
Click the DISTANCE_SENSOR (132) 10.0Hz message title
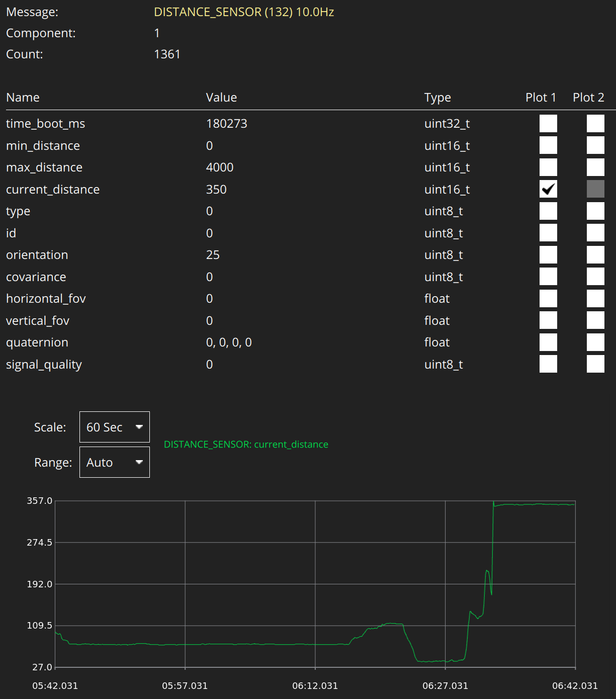[x=244, y=12]
